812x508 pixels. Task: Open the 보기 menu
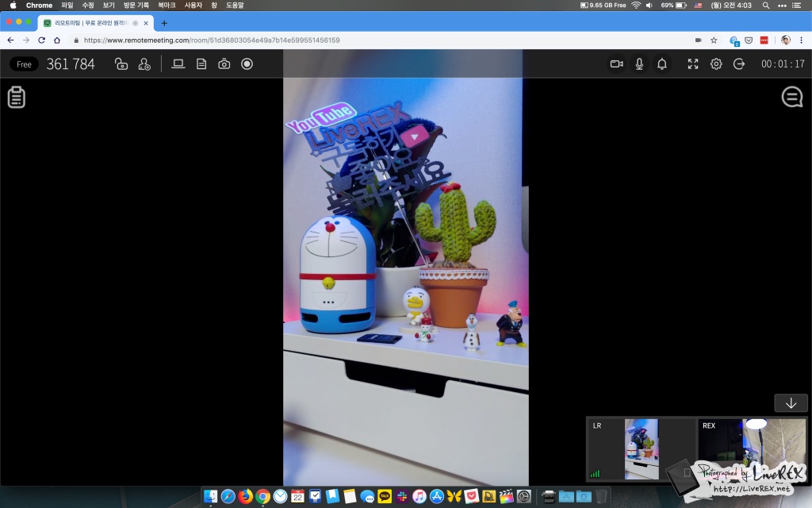[x=109, y=6]
